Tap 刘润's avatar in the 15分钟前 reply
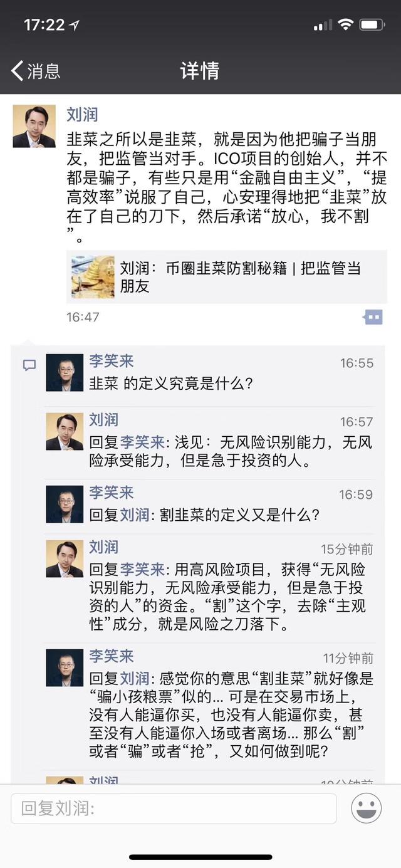The height and width of the screenshot is (868, 401). (65, 558)
